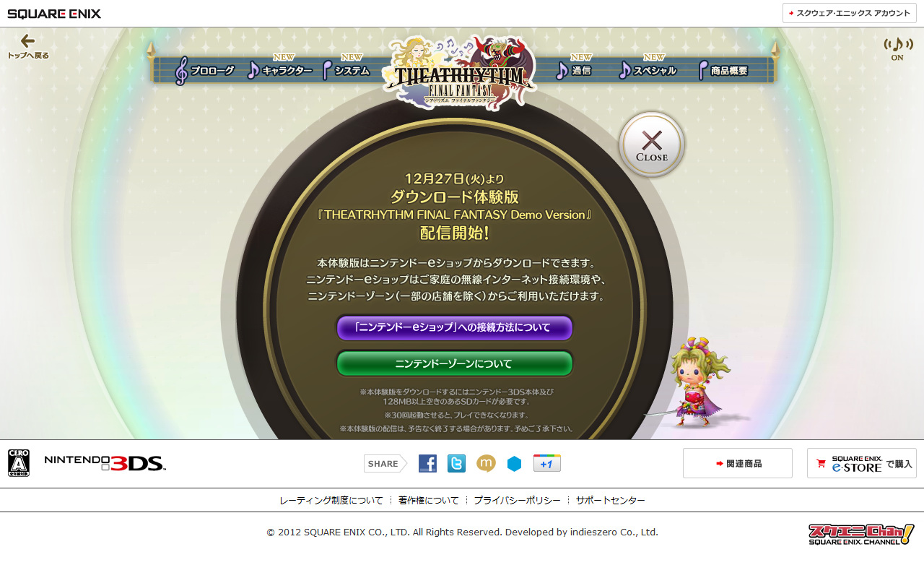This screenshot has width=924, height=578.
Task: Click purple Nintendo eShop connection button
Action: click(454, 328)
